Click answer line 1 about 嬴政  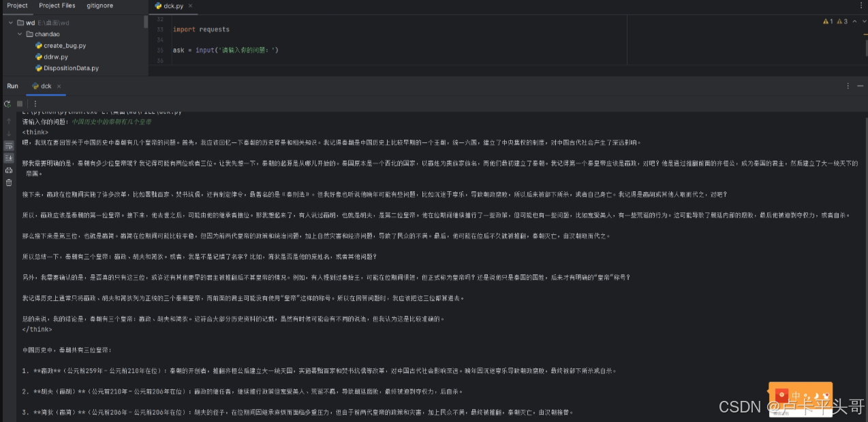(319, 371)
